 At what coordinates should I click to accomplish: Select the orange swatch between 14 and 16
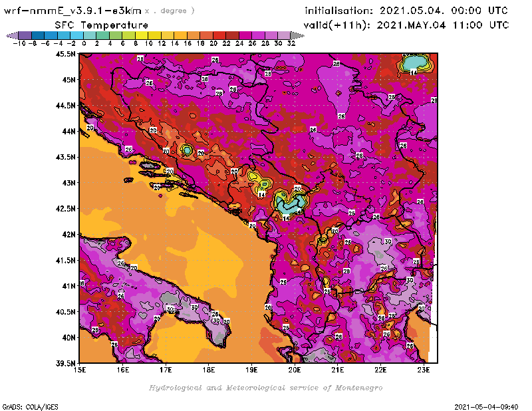click(x=180, y=35)
